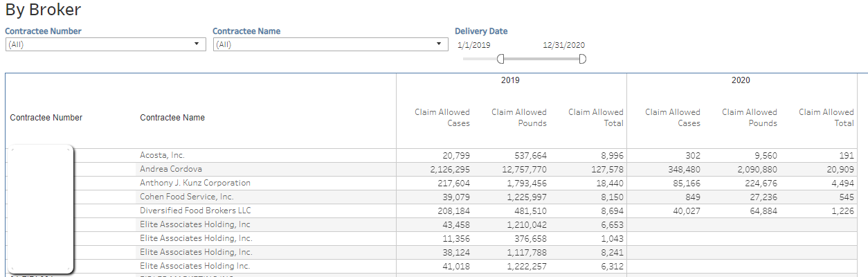868x277 pixels.
Task: Click the 191 total value in 2020
Action: point(847,156)
